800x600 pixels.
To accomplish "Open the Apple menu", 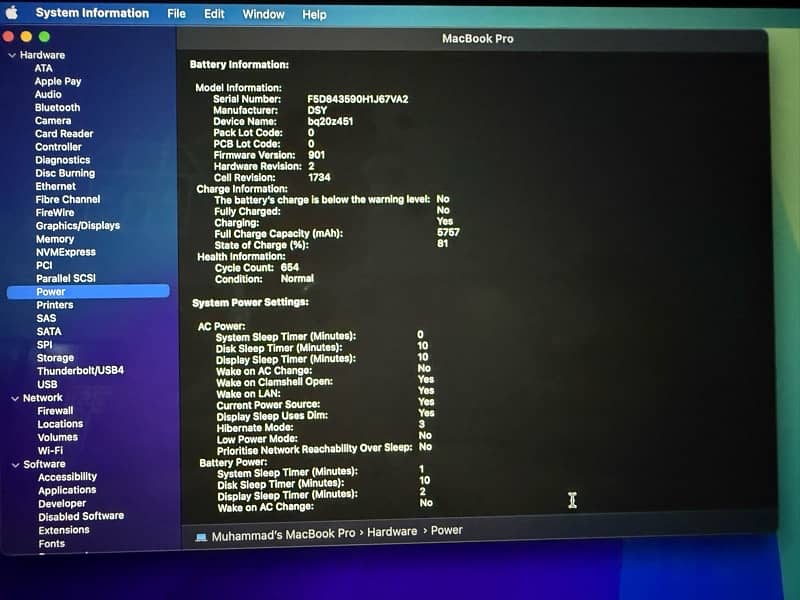I will pos(12,12).
